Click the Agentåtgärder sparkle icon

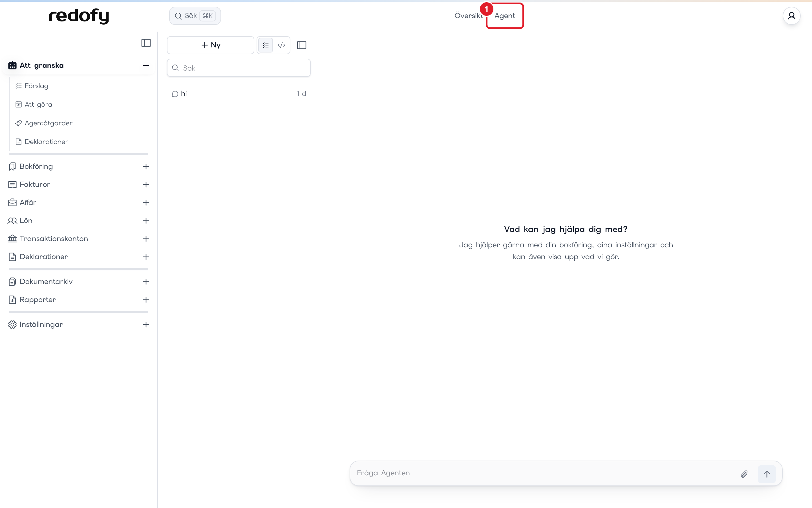(18, 123)
